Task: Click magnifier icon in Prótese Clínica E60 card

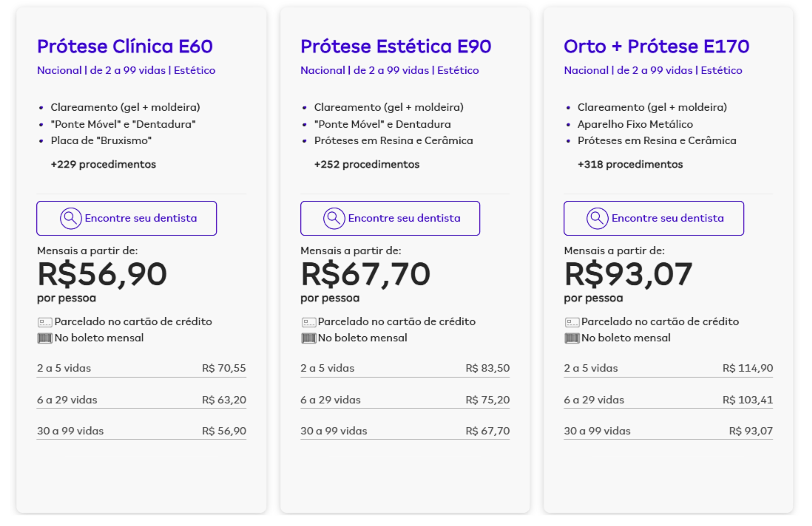Action: click(71, 218)
